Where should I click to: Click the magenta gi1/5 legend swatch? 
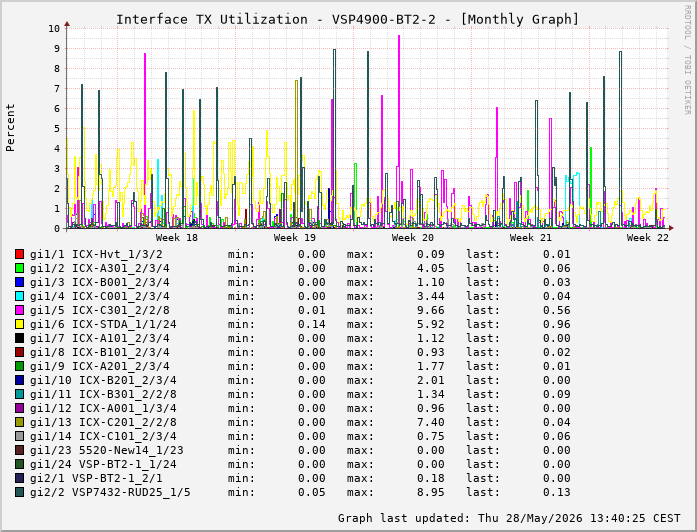(19, 310)
